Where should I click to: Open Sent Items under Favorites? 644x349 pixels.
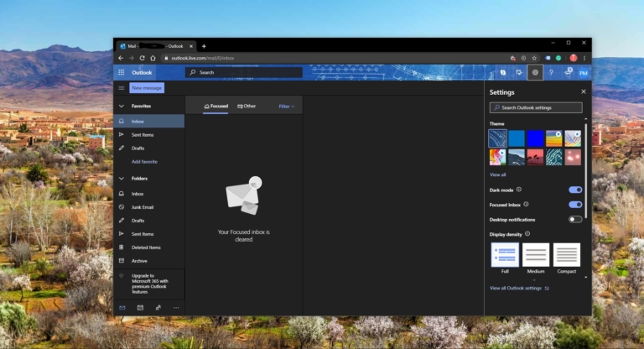tap(149, 135)
